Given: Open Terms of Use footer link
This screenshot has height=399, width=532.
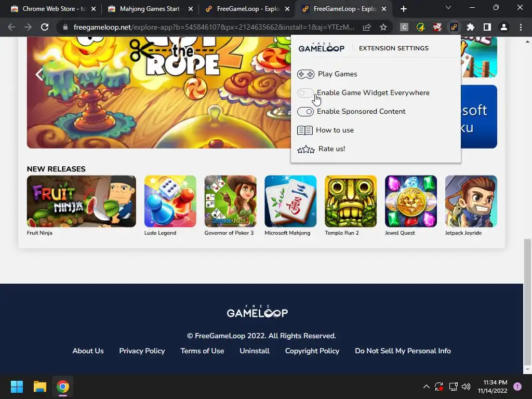Looking at the screenshot, I should [202, 351].
